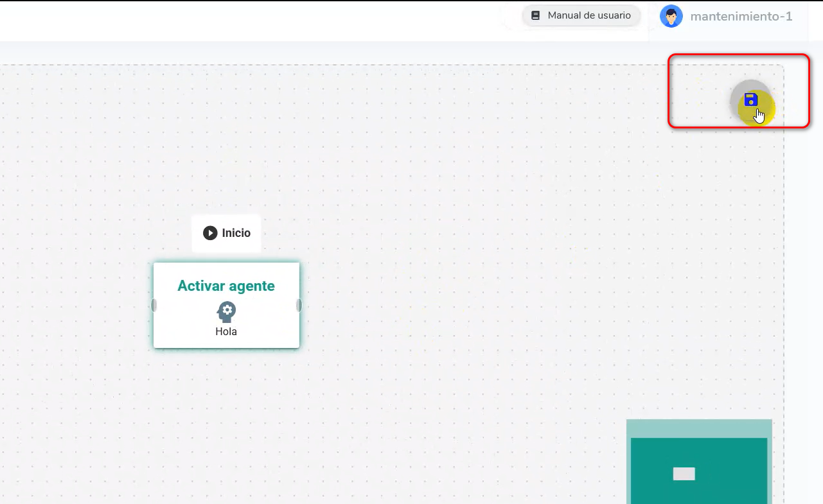Select the Inicio start node
Viewport: 823px width, 504px height.
(226, 233)
